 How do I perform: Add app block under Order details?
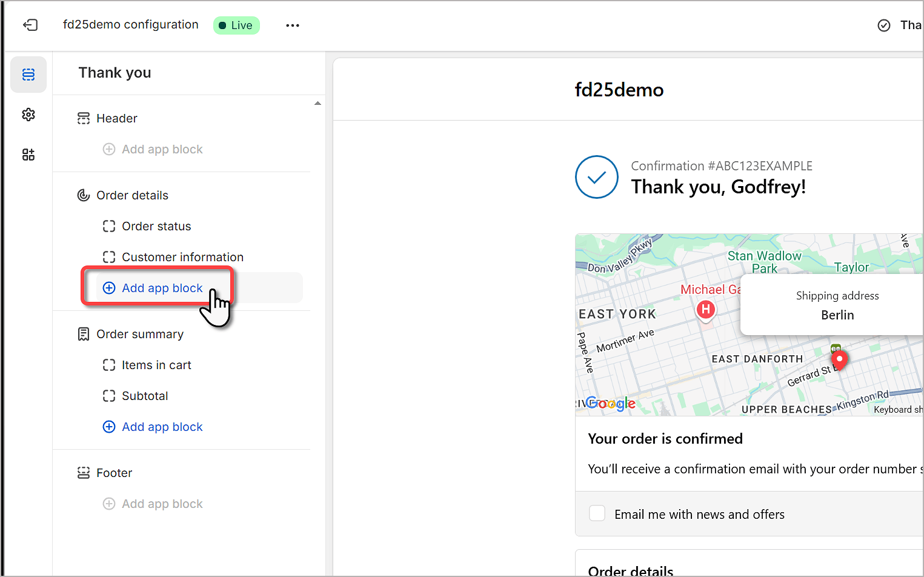(x=162, y=288)
